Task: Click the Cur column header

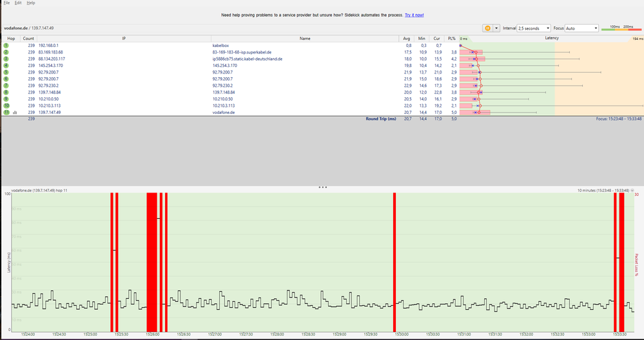Action: click(x=437, y=39)
